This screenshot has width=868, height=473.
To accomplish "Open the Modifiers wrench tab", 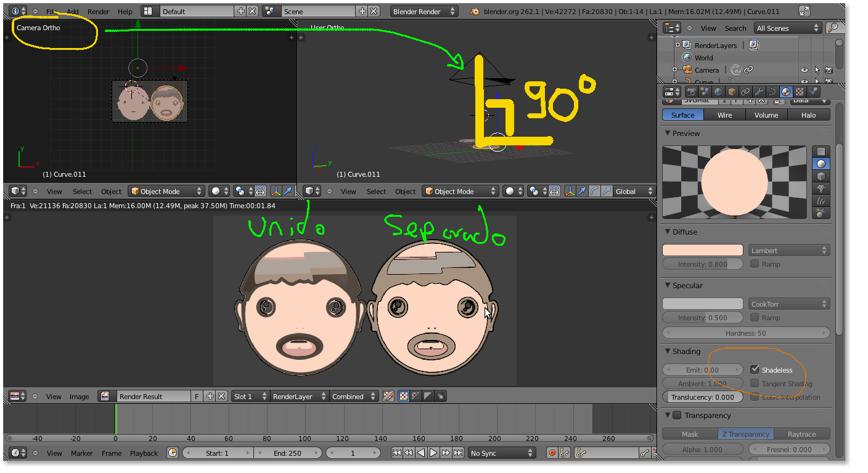I will click(759, 91).
